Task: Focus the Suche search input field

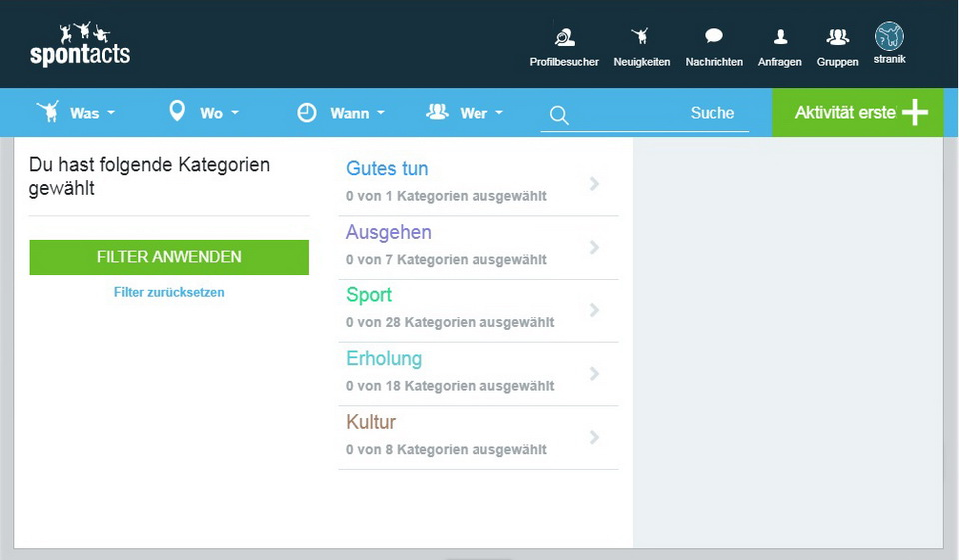Action: [x=645, y=114]
